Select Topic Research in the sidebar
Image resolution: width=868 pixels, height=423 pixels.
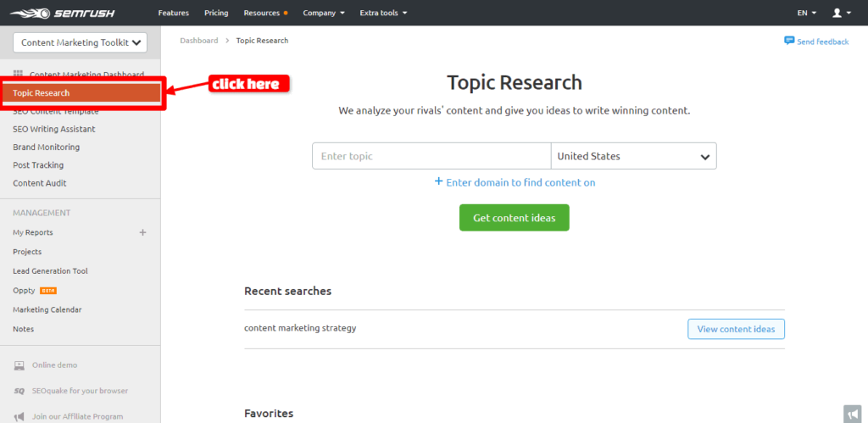(x=82, y=93)
